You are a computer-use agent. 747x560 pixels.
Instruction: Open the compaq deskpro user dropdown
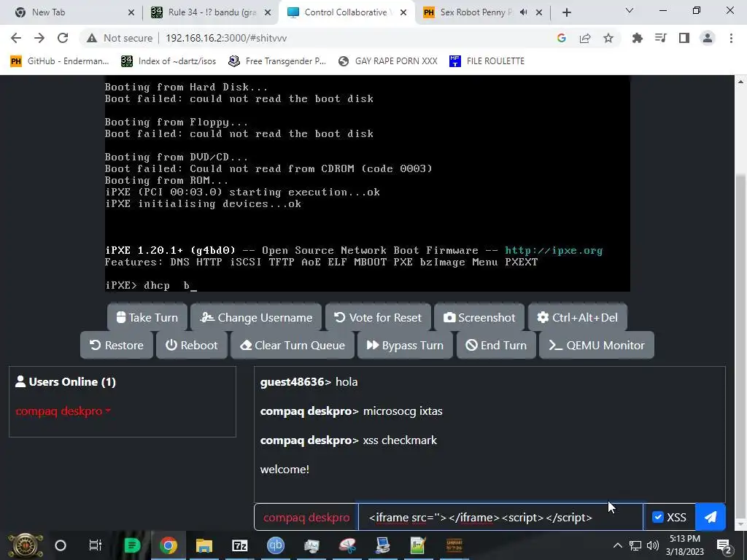coord(63,411)
